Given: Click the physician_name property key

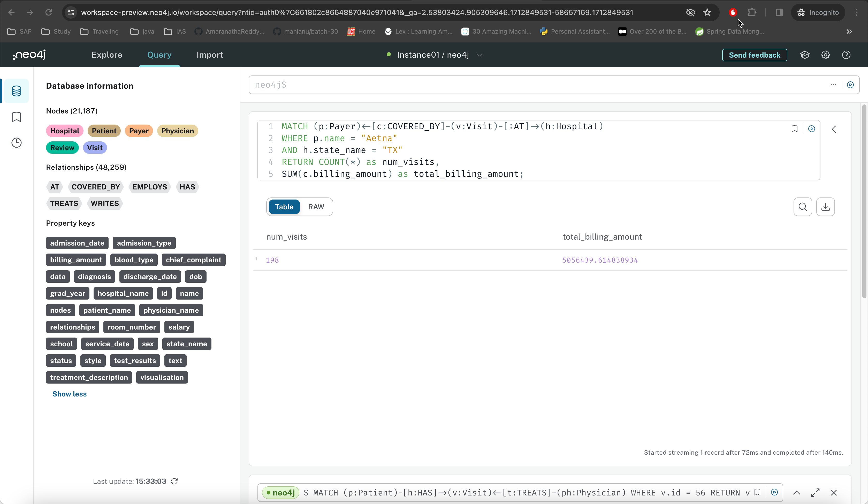Looking at the screenshot, I should point(171,310).
